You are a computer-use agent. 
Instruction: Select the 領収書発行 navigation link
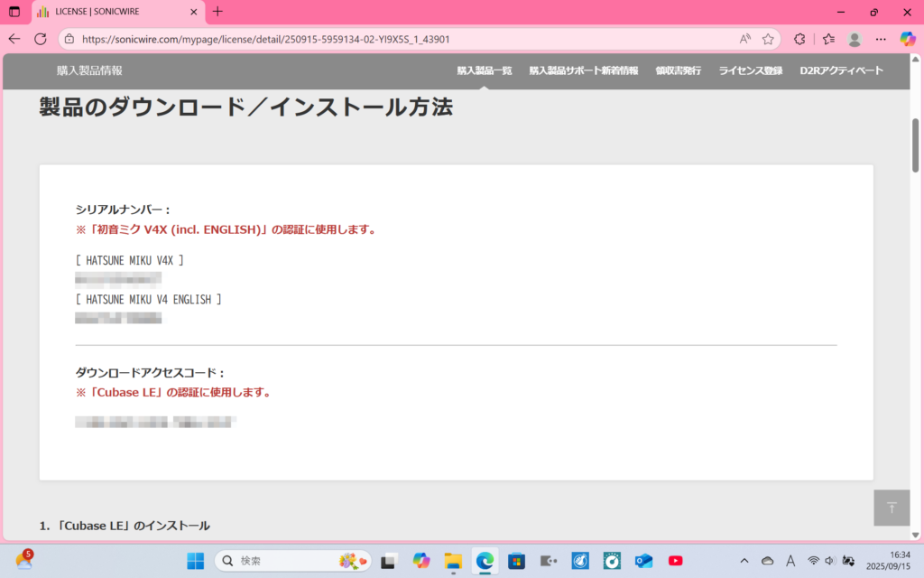pos(678,70)
